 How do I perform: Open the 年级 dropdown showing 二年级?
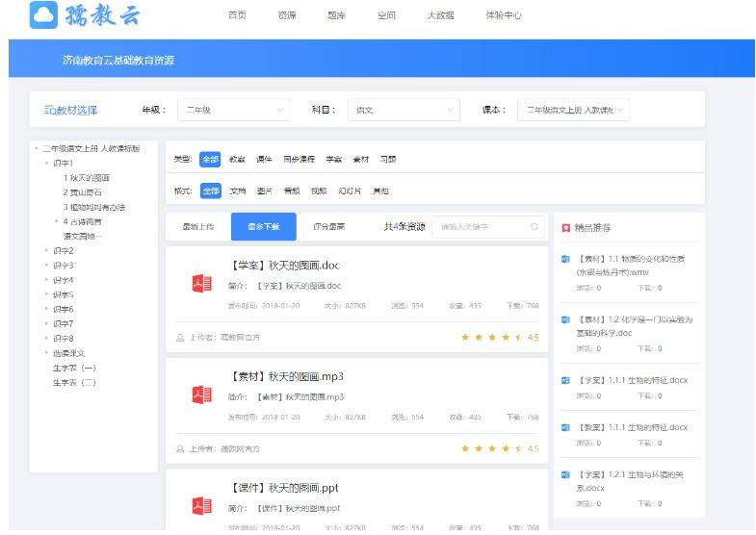click(234, 110)
